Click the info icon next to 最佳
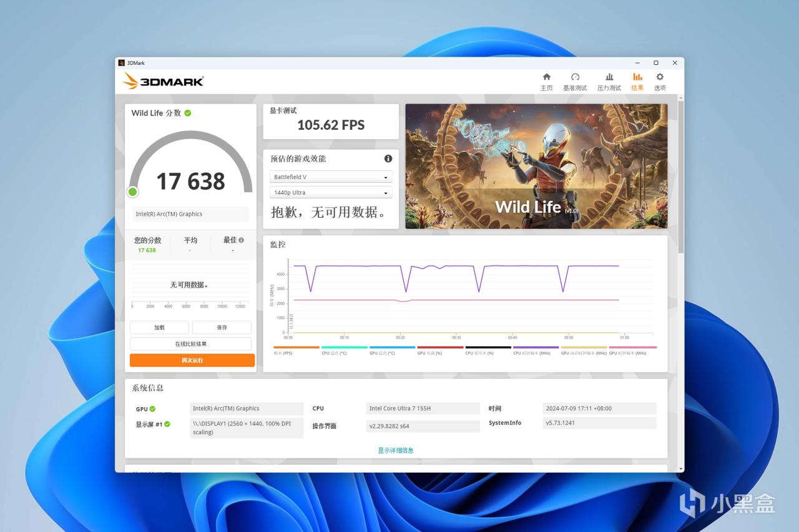This screenshot has width=799, height=532. coord(241,240)
